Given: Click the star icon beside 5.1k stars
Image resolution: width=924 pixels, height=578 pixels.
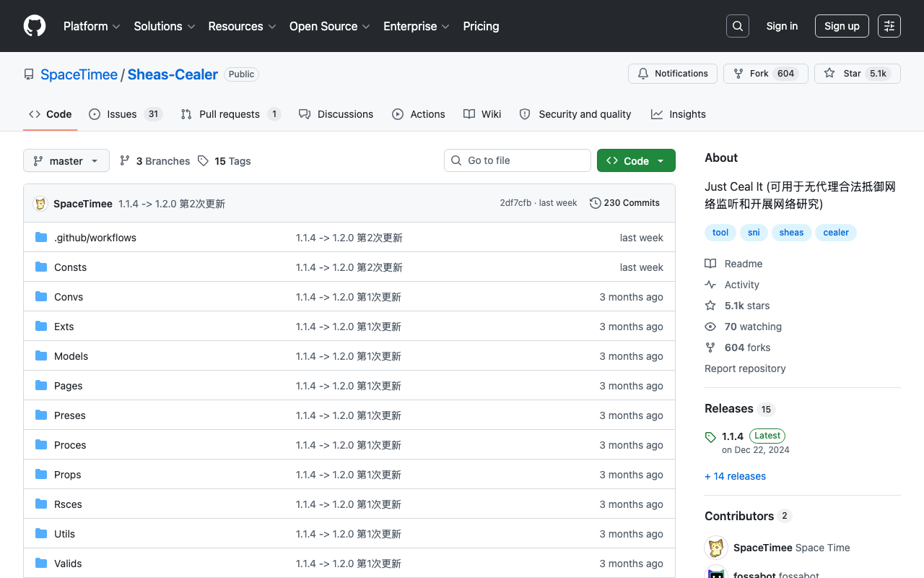Looking at the screenshot, I should pos(710,306).
